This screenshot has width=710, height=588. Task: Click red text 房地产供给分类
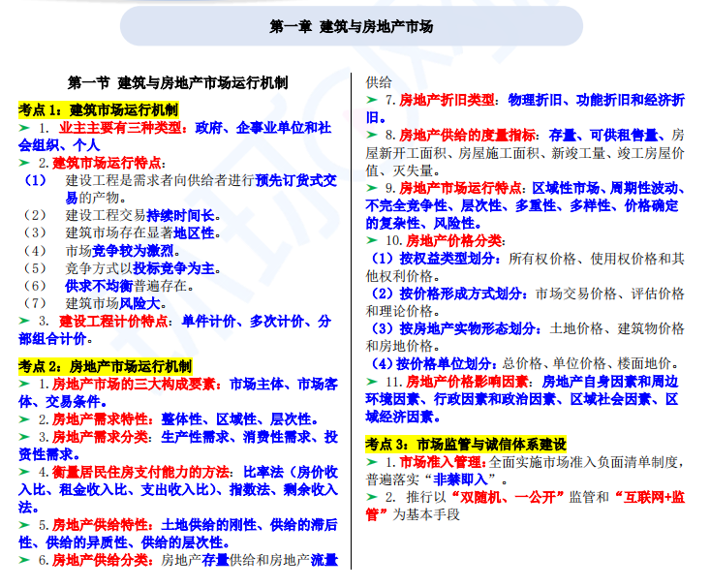point(100,561)
